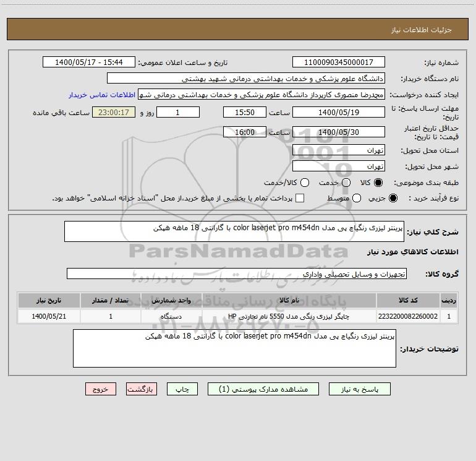Click مشاهده مدارک پیوستی (1) button

[x=263, y=389]
